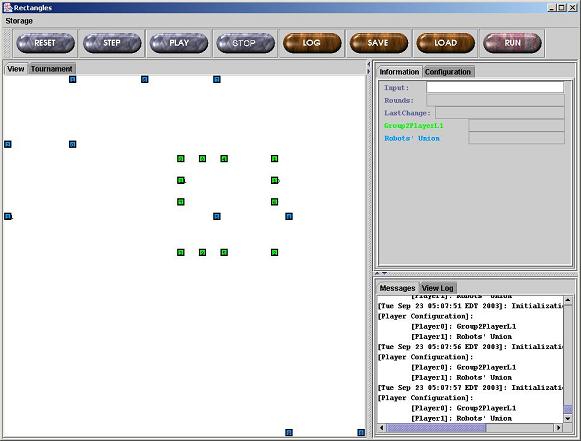Open the Storage menu

(x=19, y=21)
